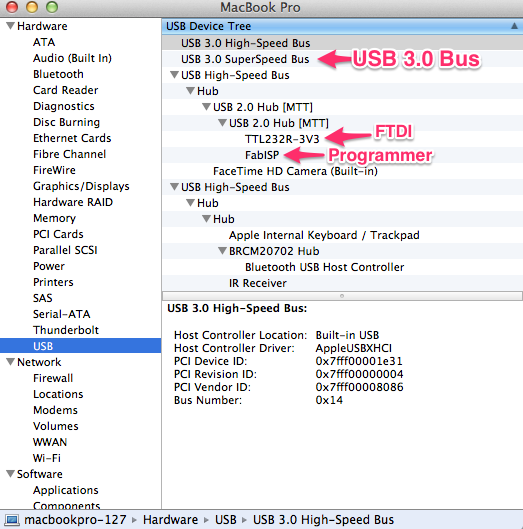The image size is (523, 529).
Task: Select FaceTime HD Camera (Built-in)
Action: point(295,171)
